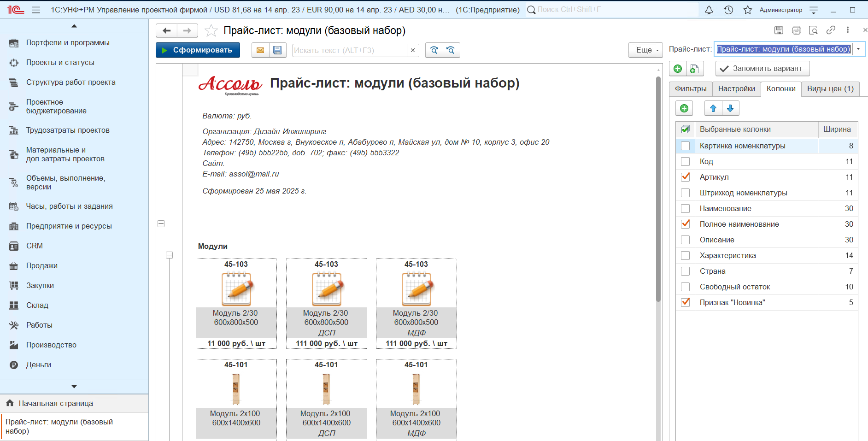Find next occurrence search icon
The width and height of the screenshot is (868, 441).
pyautogui.click(x=434, y=50)
